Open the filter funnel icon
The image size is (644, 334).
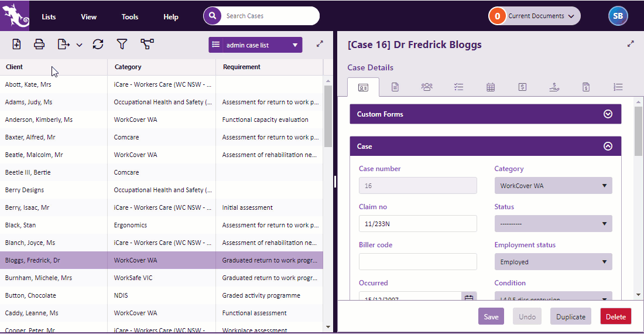click(122, 44)
